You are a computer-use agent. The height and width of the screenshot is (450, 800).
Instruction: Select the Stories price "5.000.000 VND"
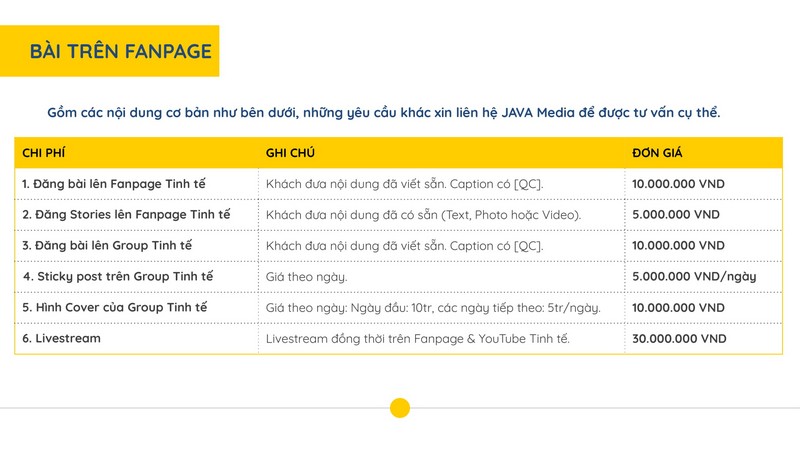(676, 215)
